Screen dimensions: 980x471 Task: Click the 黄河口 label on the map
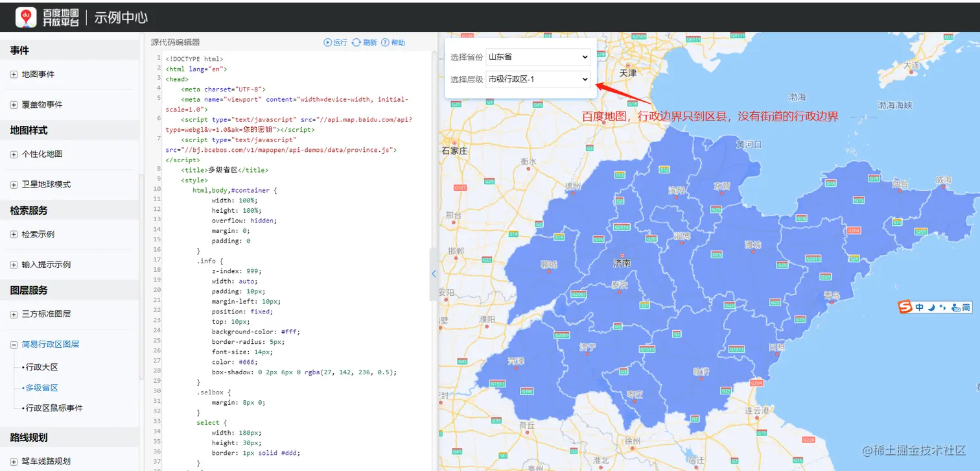point(749,144)
